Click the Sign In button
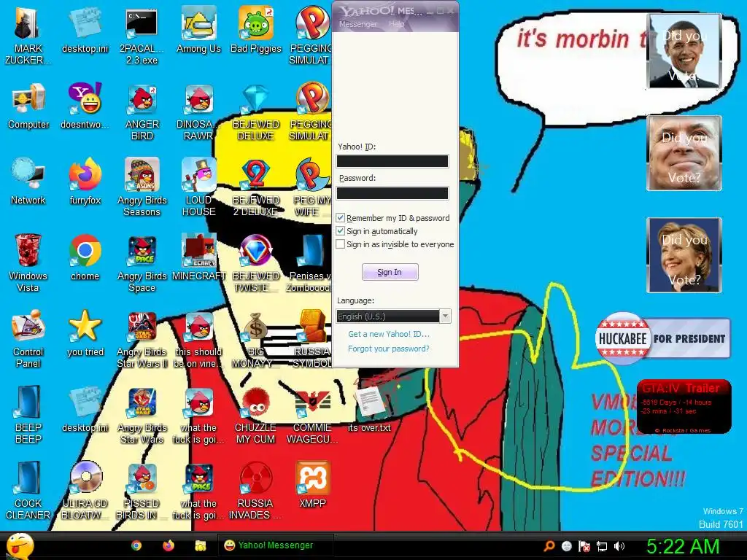 pyautogui.click(x=390, y=272)
